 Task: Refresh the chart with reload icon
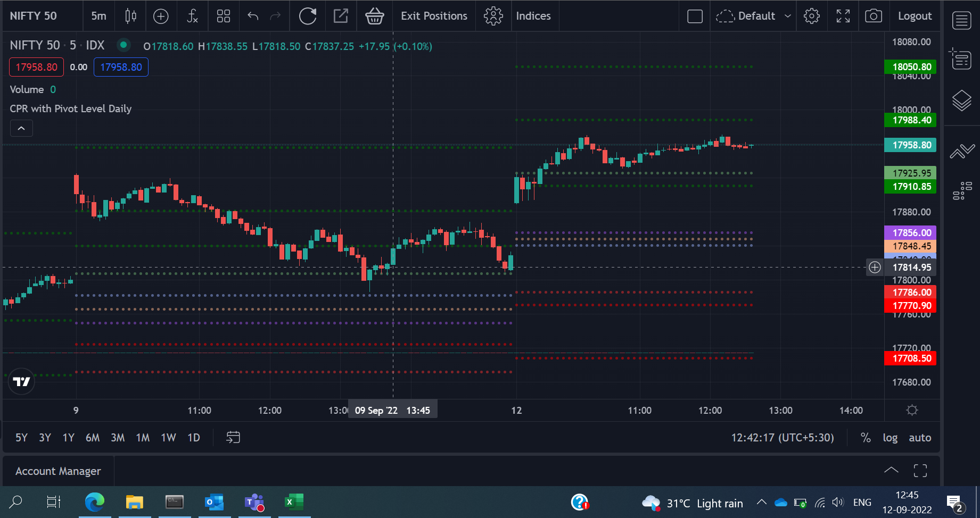308,16
